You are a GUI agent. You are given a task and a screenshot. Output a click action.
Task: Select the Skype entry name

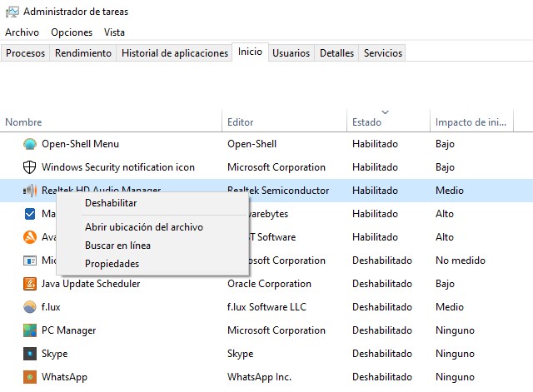54,354
